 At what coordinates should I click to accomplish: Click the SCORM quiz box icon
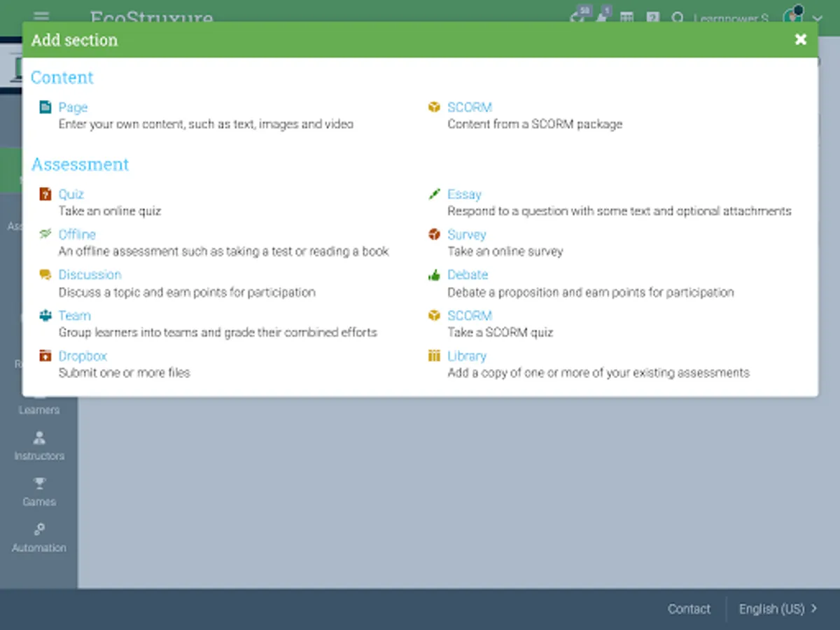click(x=434, y=316)
